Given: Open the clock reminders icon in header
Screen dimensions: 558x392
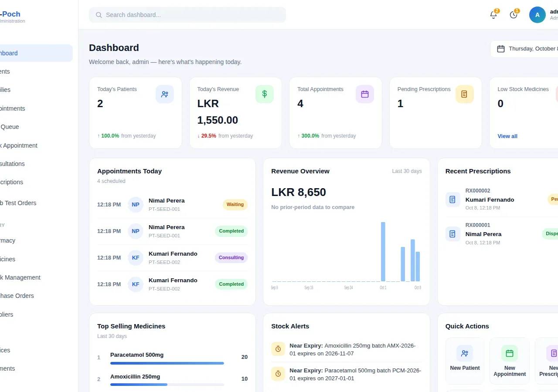Looking at the screenshot, I should tap(514, 15).
